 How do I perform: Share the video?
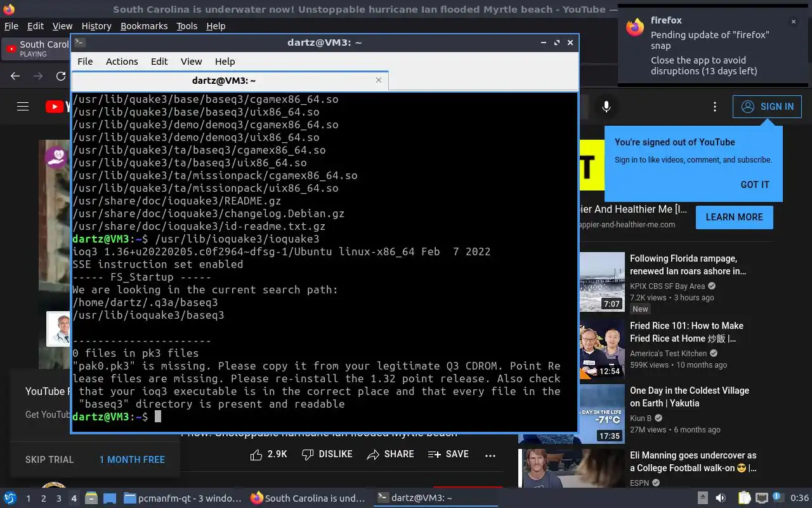391,455
